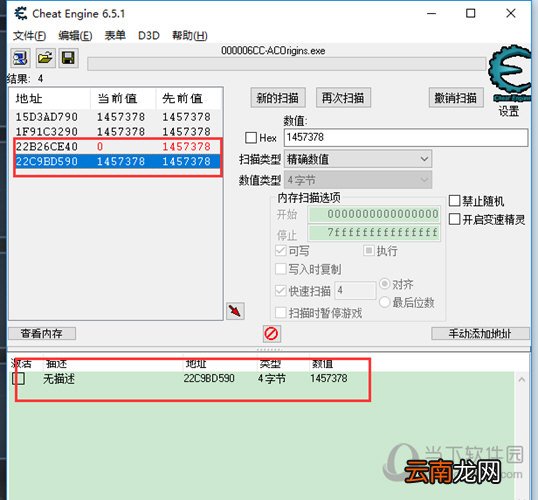
Task: Open the 扫描类型 dropdown
Action: (x=358, y=159)
